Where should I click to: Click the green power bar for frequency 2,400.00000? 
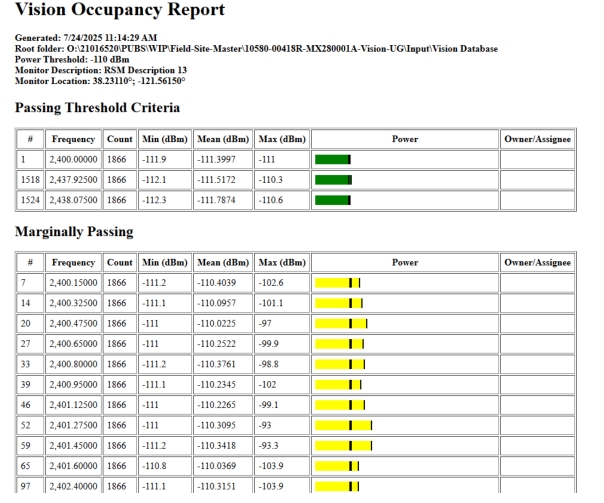click(333, 159)
